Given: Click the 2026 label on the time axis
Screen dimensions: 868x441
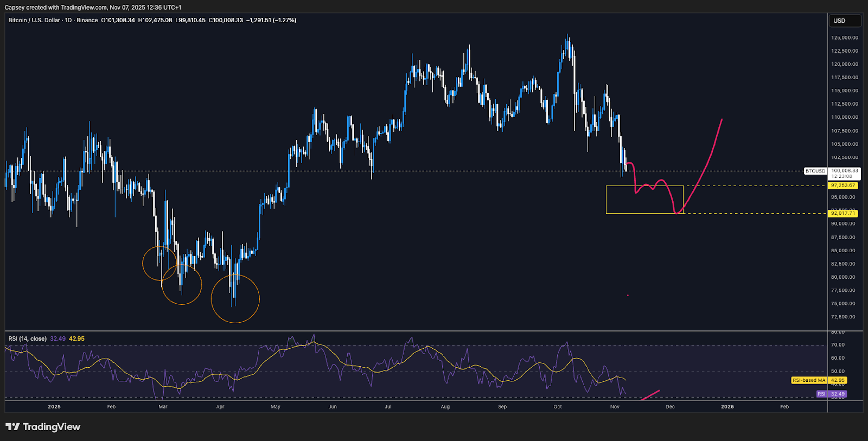Looking at the screenshot, I should pyautogui.click(x=727, y=406).
